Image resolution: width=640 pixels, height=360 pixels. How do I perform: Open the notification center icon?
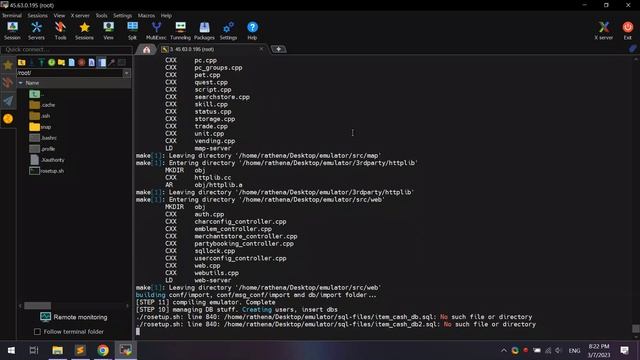pyautogui.click(x=624, y=350)
